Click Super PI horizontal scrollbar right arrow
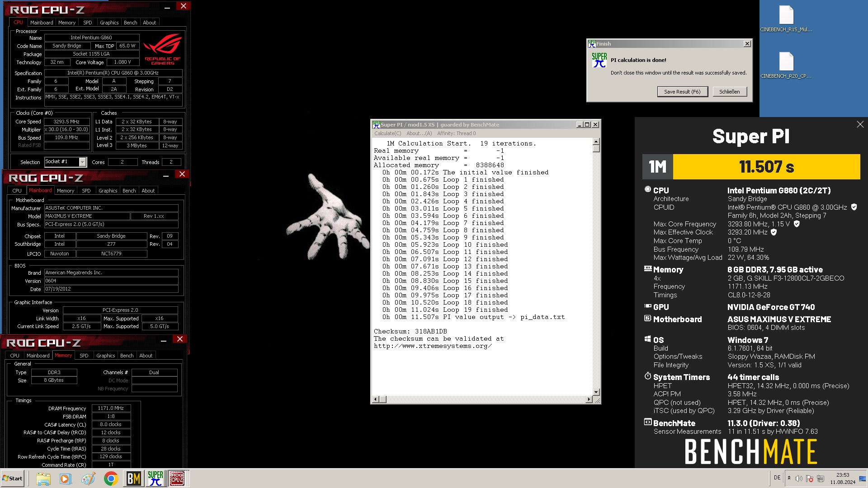 click(x=589, y=399)
